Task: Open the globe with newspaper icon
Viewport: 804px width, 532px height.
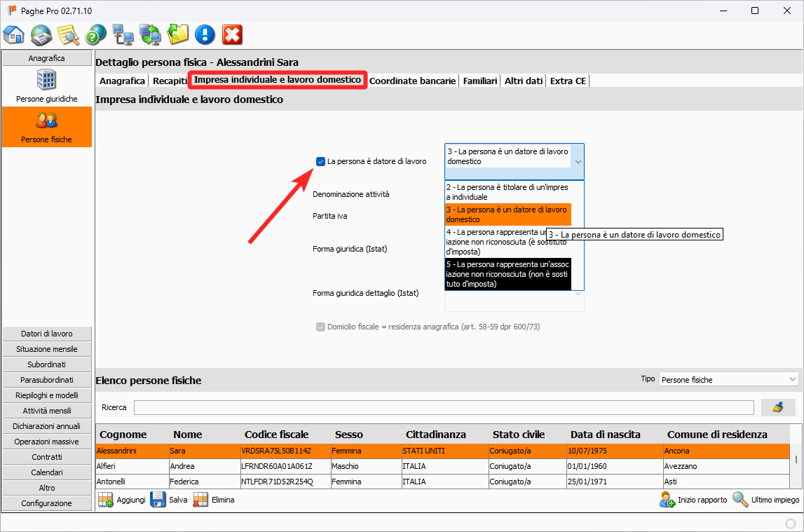Action: (41, 34)
